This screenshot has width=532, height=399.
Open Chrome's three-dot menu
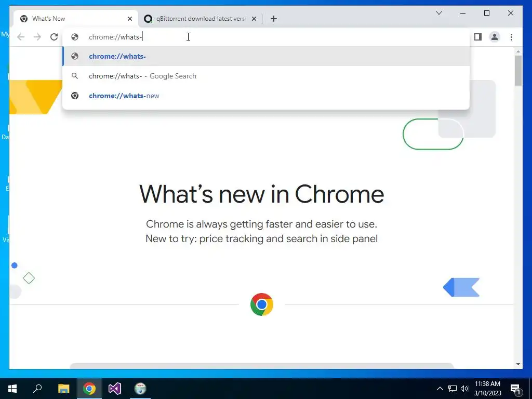[511, 37]
